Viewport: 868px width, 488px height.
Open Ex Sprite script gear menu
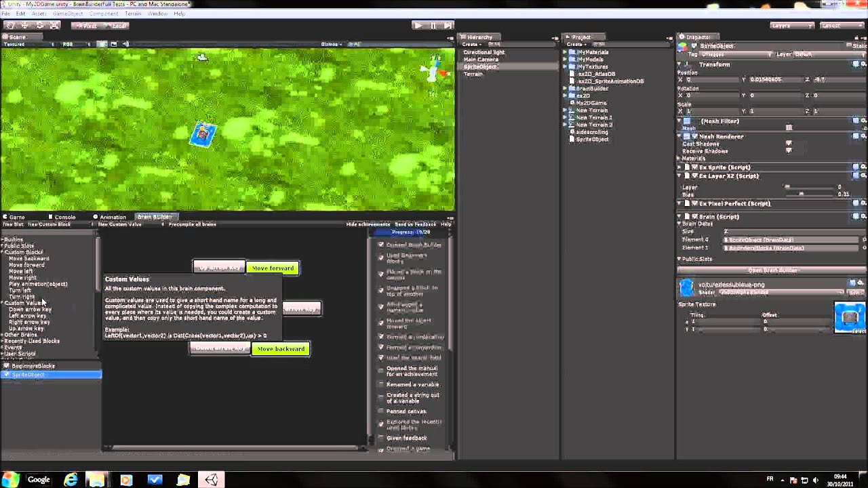coord(863,167)
